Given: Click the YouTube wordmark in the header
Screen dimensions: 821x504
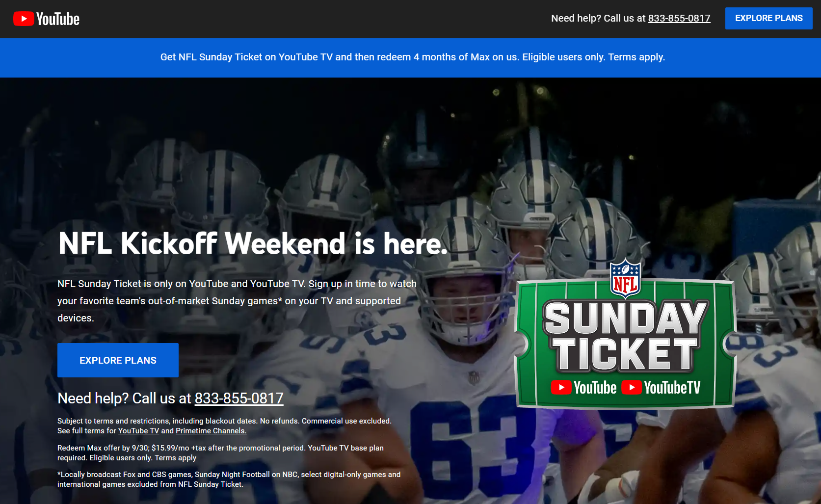Looking at the screenshot, I should pyautogui.click(x=58, y=19).
